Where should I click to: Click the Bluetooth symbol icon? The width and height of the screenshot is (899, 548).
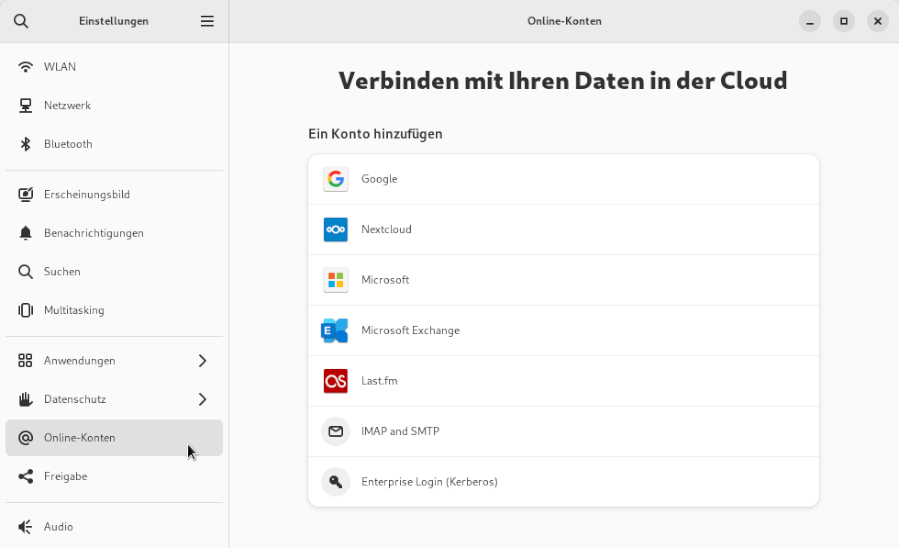[25, 144]
